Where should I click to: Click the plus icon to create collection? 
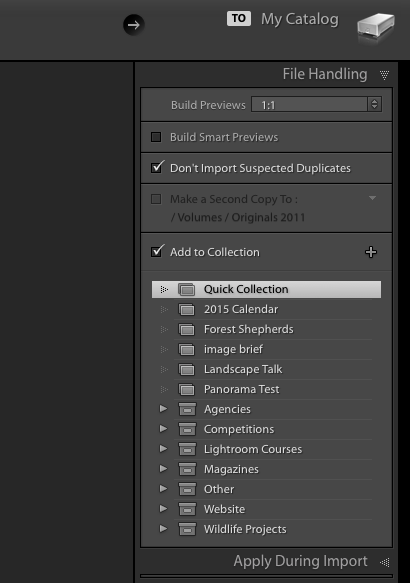[371, 252]
